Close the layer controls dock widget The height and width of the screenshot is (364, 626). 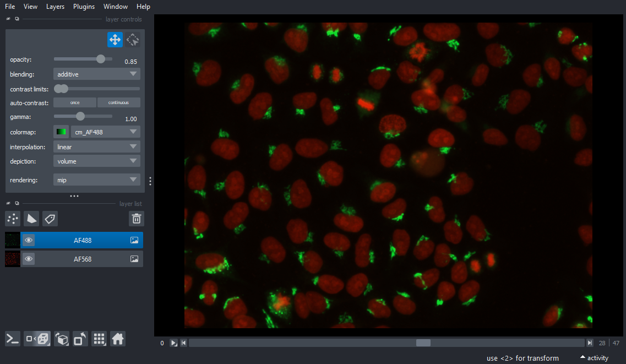click(x=8, y=19)
